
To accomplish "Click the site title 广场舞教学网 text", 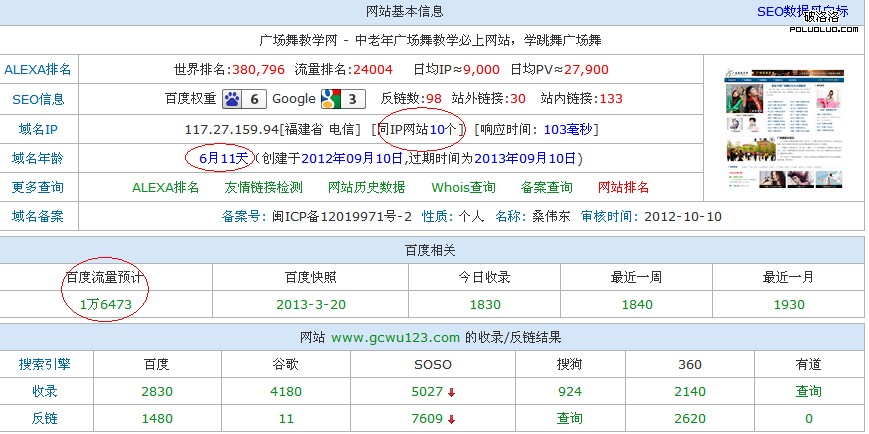I will coord(298,40).
